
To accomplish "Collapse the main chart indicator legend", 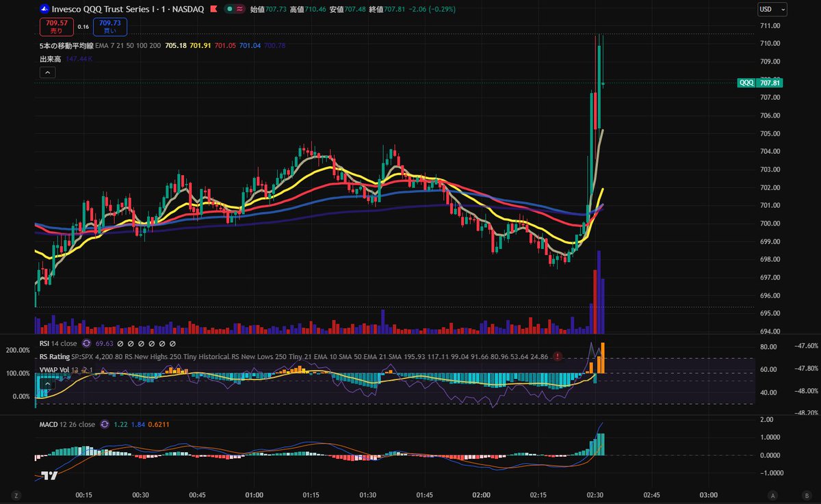I will click(47, 73).
